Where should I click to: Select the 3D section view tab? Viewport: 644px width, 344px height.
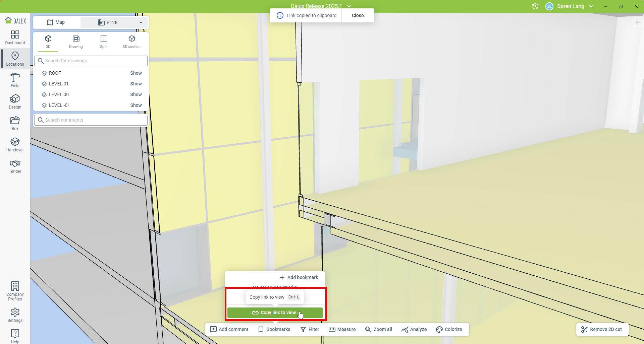click(x=131, y=42)
